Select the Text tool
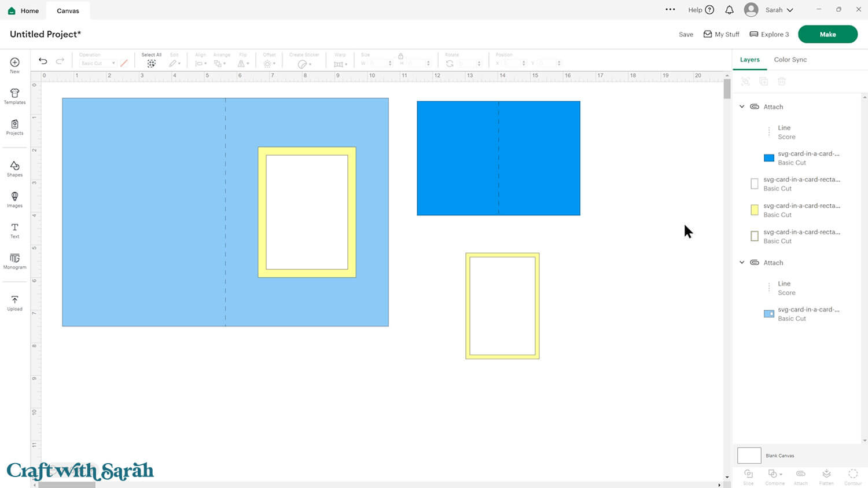The image size is (868, 488). tap(14, 230)
